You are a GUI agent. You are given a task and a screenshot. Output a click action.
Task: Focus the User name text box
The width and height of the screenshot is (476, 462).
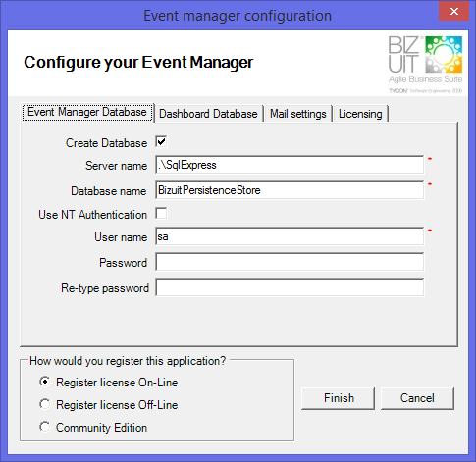[290, 236]
